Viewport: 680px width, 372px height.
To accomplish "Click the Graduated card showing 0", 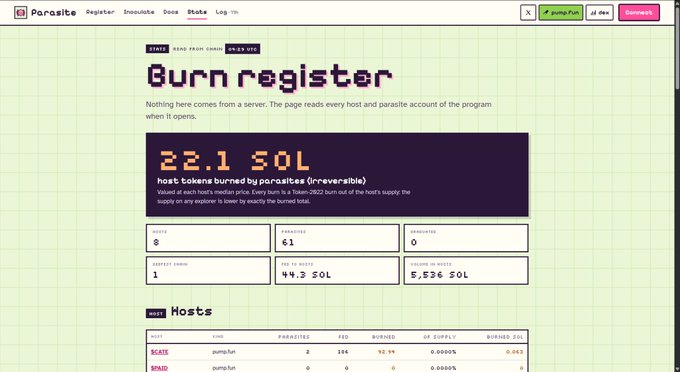I will pyautogui.click(x=466, y=238).
